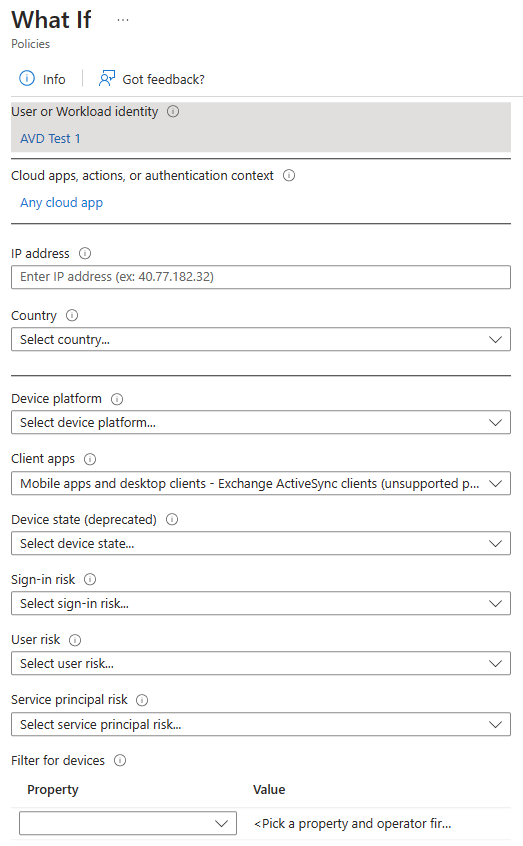The image size is (523, 846).
Task: Open the Select country dropdown
Action: (261, 339)
